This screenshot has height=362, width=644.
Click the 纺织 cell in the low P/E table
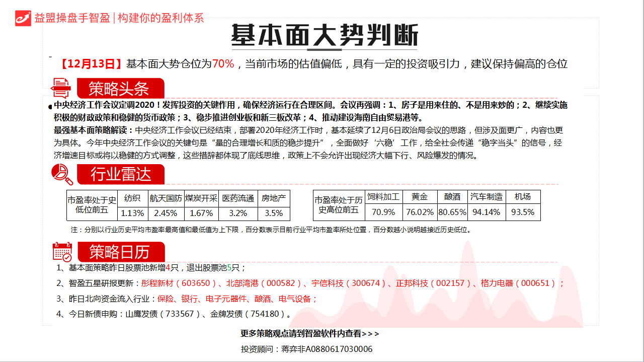click(x=133, y=198)
